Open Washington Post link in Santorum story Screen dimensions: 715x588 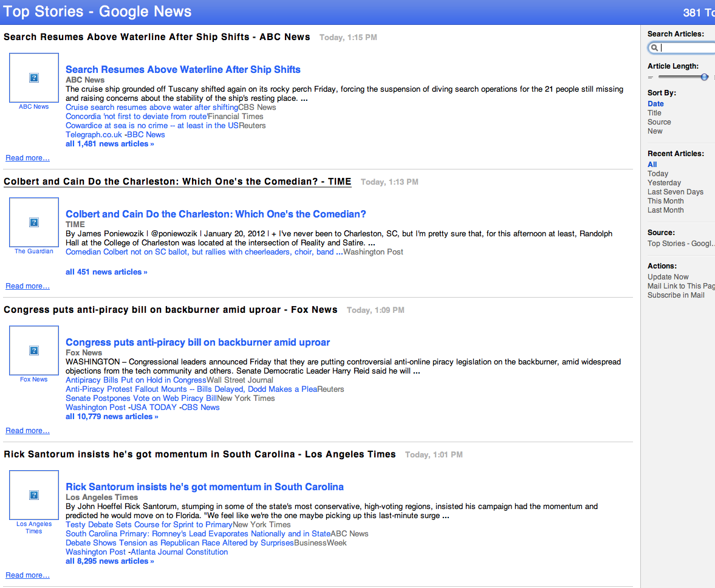(x=95, y=552)
